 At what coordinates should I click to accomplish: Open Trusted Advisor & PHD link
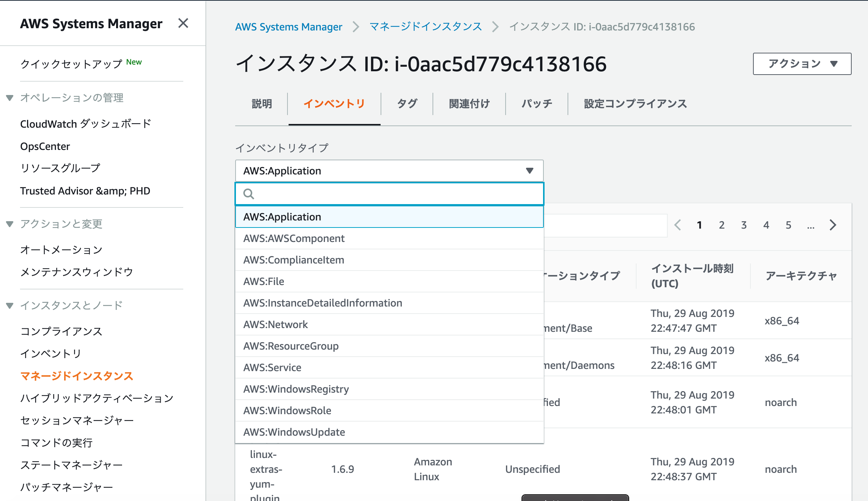pos(85,191)
